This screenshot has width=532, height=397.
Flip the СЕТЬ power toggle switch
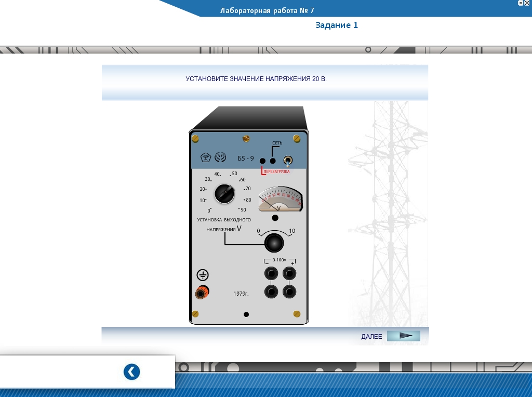tap(287, 161)
